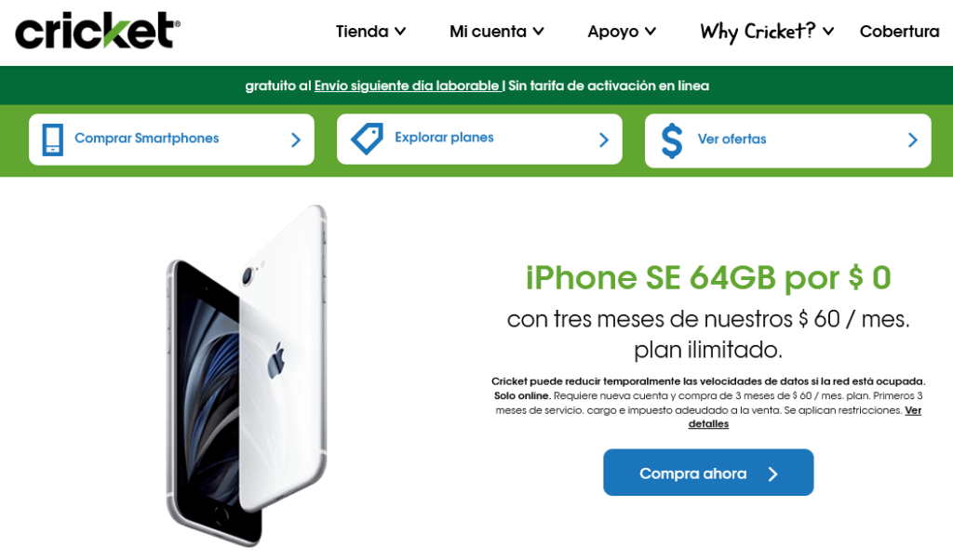953x560 pixels.
Task: Click the price tag icon beside Explorar planes
Action: [x=367, y=139]
